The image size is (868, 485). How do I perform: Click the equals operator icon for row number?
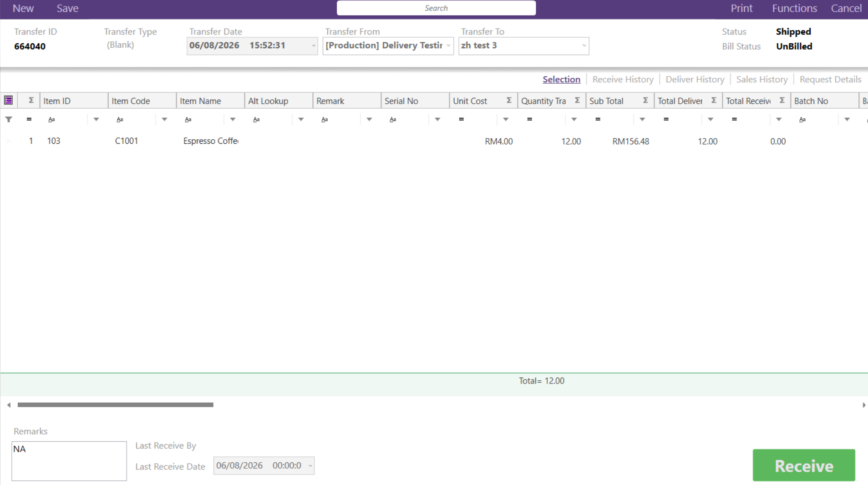(29, 119)
